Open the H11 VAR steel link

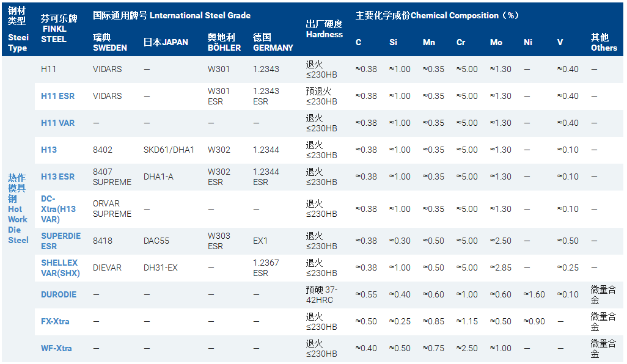click(x=57, y=123)
